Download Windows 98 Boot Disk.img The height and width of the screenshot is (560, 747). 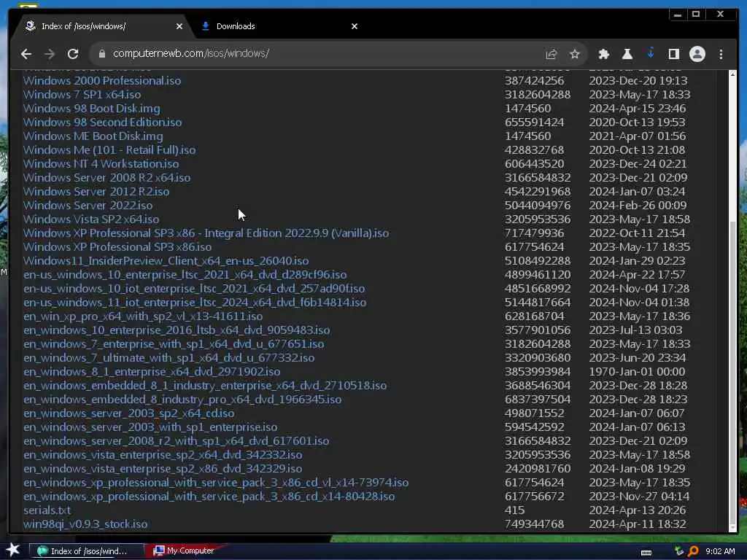click(91, 108)
